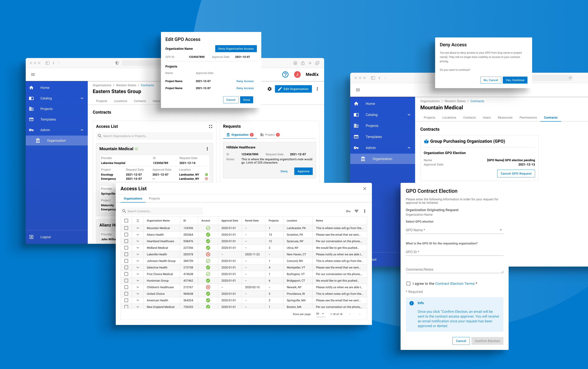
Task: Check the Children's Healthcare row checkbox
Action: coord(126,287)
